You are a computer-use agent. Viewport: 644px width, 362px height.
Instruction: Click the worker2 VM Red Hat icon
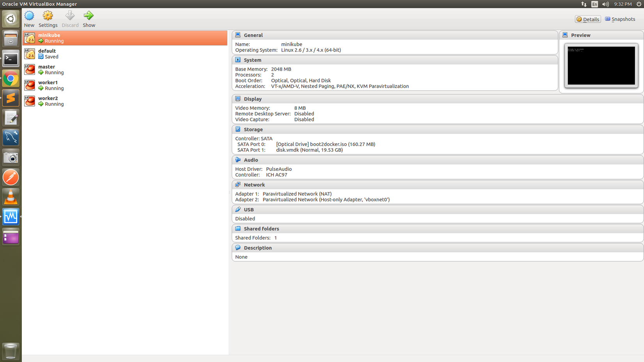30,101
